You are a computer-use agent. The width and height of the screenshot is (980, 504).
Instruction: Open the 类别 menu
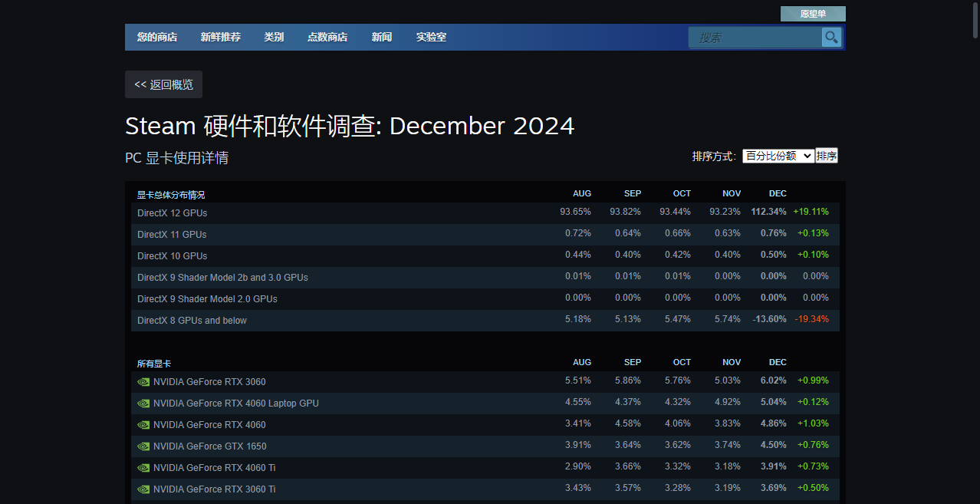274,37
